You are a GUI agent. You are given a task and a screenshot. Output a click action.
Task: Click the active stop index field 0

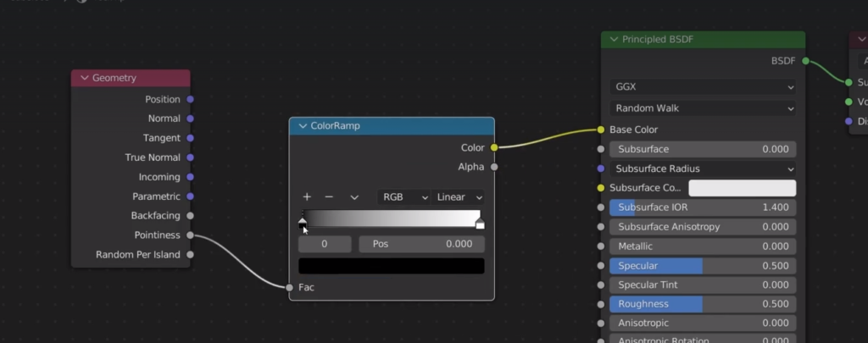pyautogui.click(x=325, y=244)
